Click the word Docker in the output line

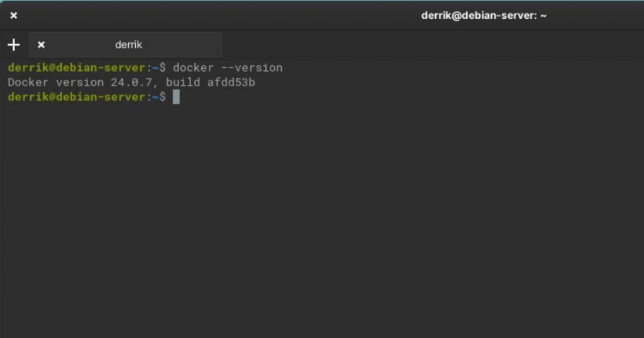coord(28,82)
